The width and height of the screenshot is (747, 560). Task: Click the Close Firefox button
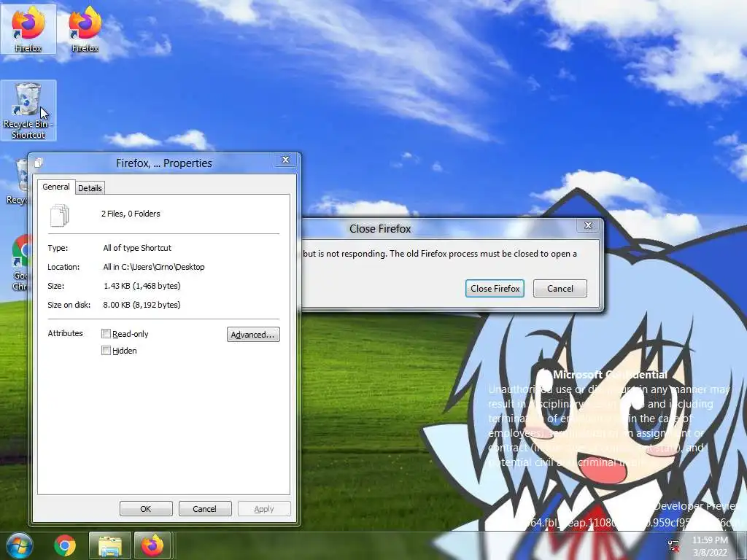[495, 289]
